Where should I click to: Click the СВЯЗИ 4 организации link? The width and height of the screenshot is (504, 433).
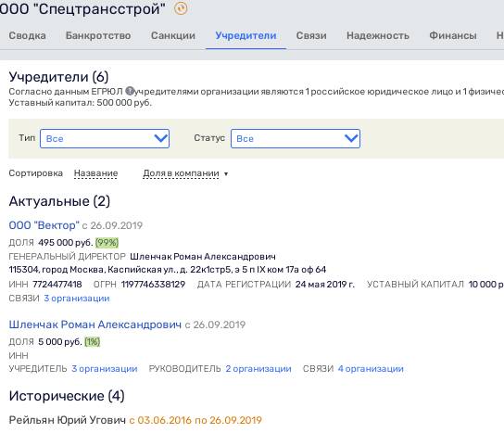(x=371, y=369)
